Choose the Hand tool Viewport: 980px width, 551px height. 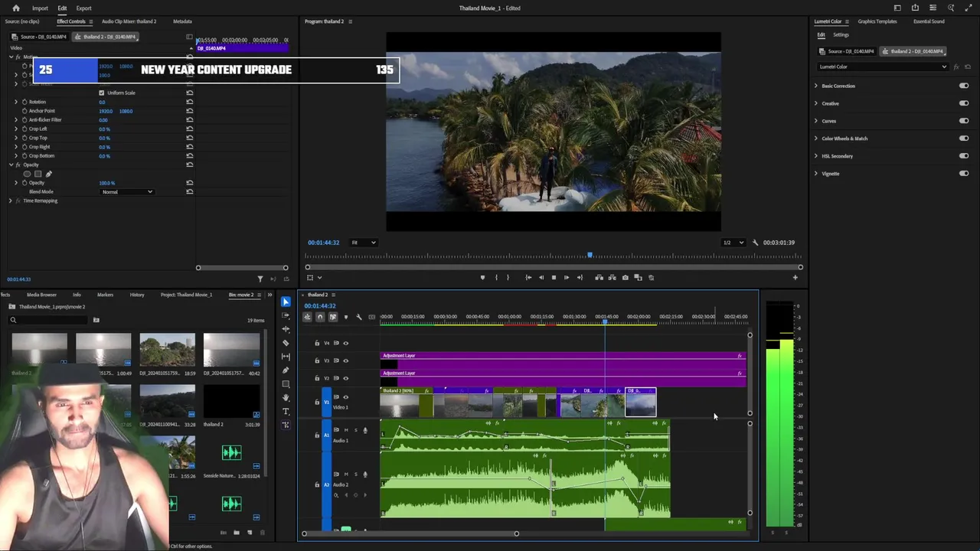[x=286, y=397]
